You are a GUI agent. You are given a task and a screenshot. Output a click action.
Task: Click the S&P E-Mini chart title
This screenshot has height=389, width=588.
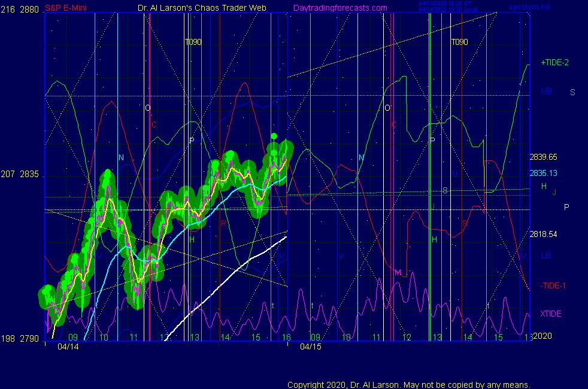pyautogui.click(x=66, y=8)
